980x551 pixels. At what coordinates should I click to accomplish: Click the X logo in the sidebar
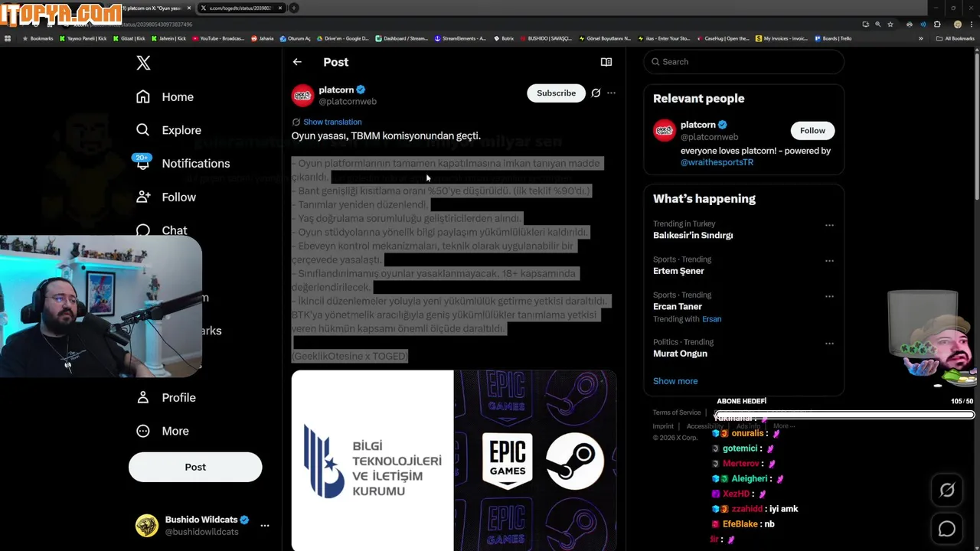coord(143,63)
